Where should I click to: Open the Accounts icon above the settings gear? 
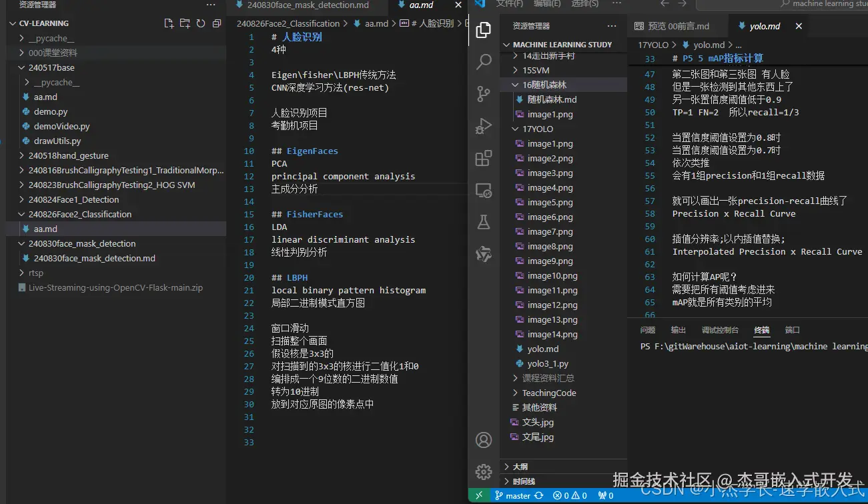[483, 439]
